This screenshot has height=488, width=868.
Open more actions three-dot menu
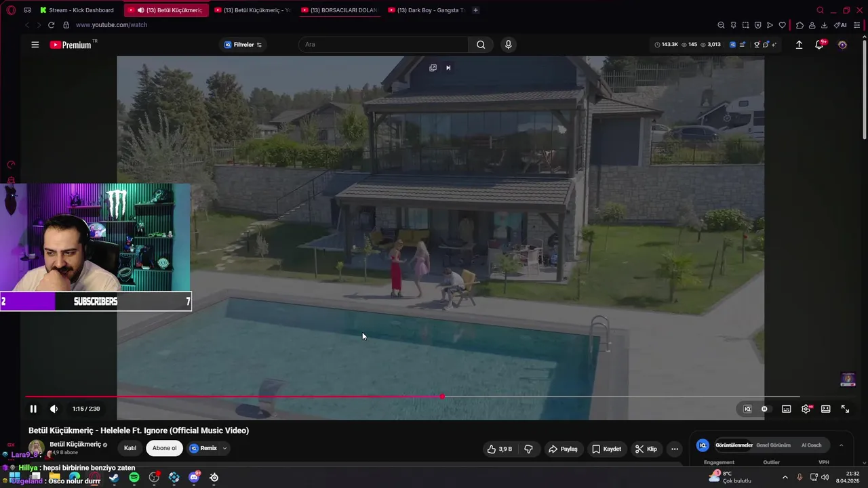[674, 449]
